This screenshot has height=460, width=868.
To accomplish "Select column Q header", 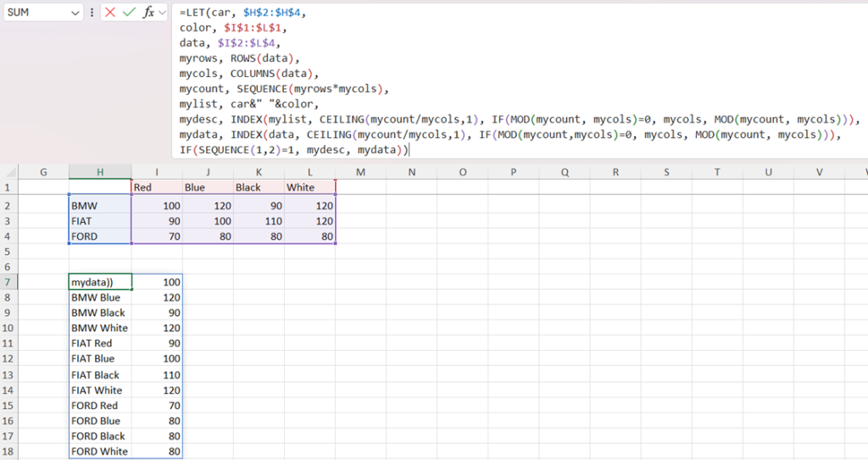I will pos(565,172).
